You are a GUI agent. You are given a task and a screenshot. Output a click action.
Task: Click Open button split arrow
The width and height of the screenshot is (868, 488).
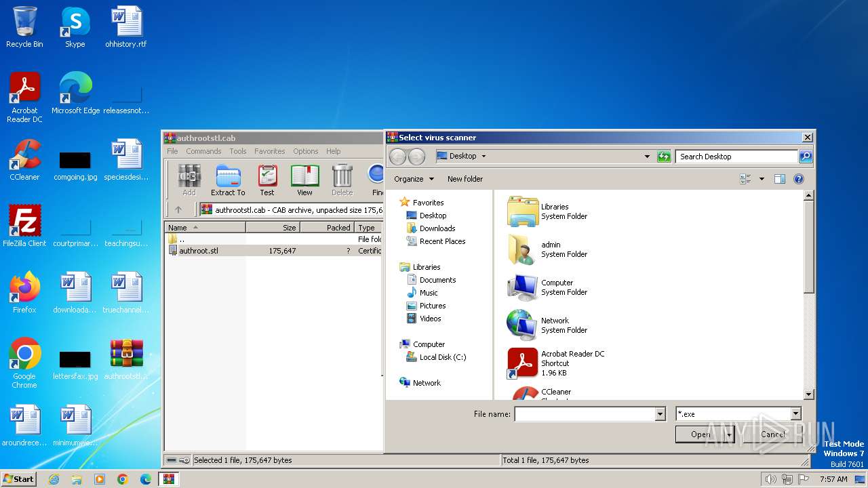pyautogui.click(x=730, y=434)
